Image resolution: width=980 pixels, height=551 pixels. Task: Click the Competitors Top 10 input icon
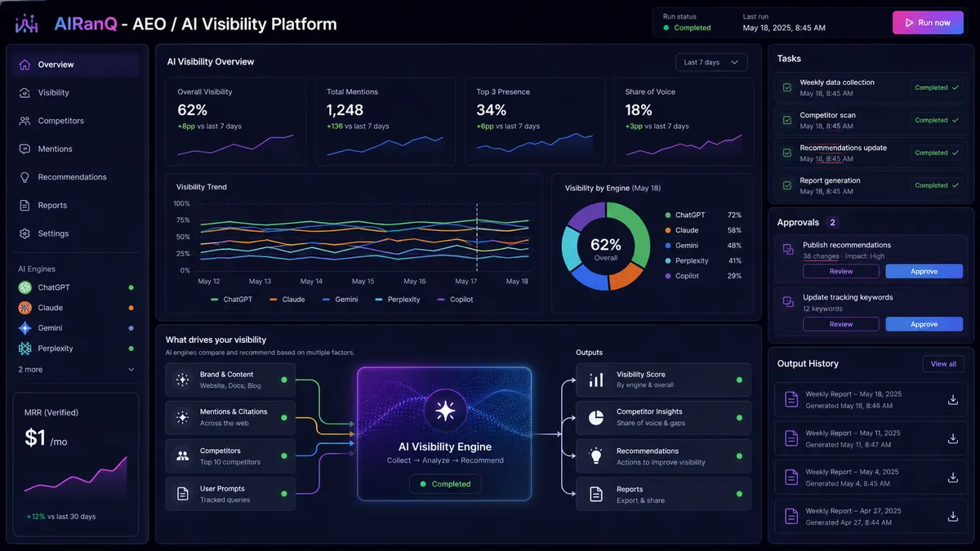[x=183, y=455]
